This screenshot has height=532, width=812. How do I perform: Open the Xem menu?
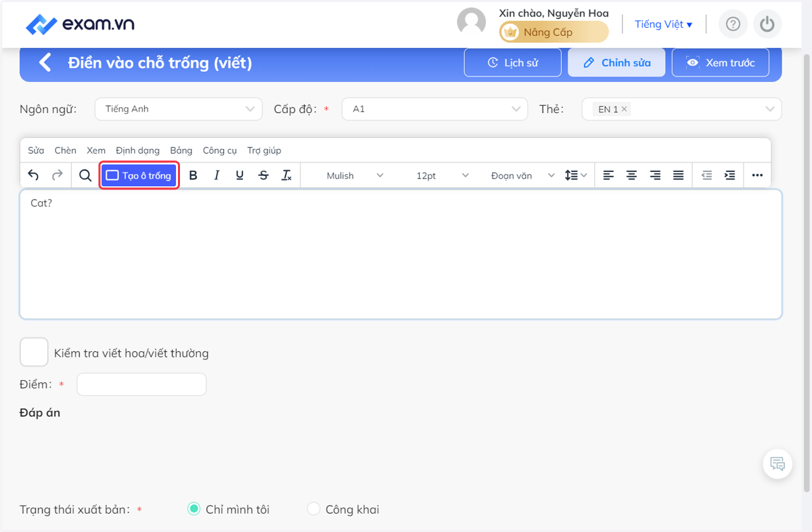[x=96, y=150]
